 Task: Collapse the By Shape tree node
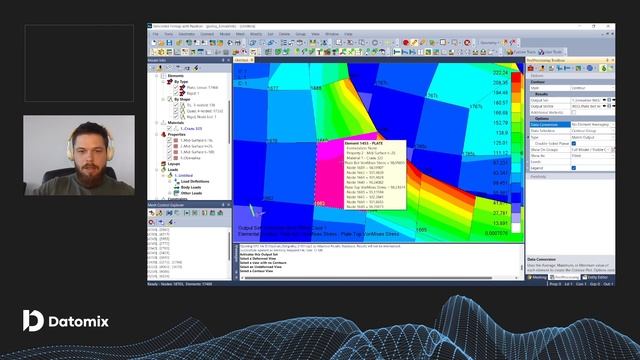tap(163, 99)
